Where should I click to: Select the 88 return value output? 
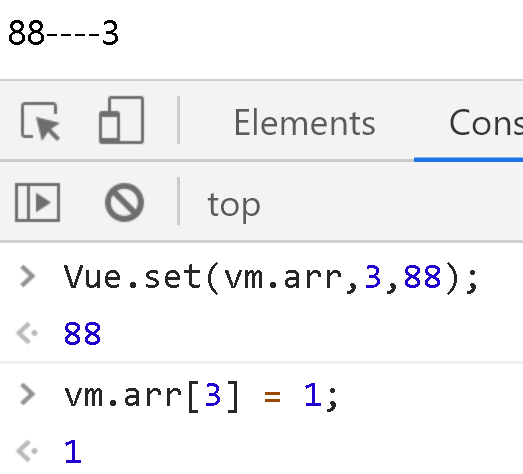point(82,334)
